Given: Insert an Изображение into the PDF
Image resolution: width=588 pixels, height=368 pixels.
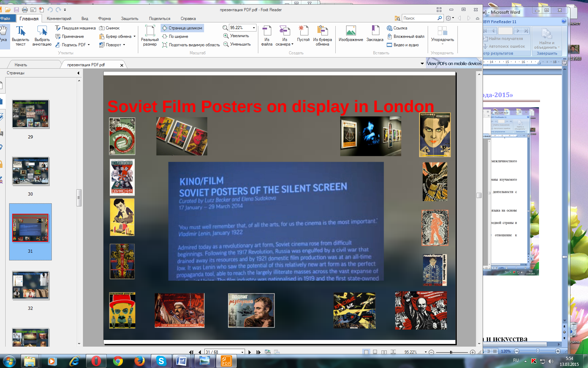Looking at the screenshot, I should tap(351, 34).
